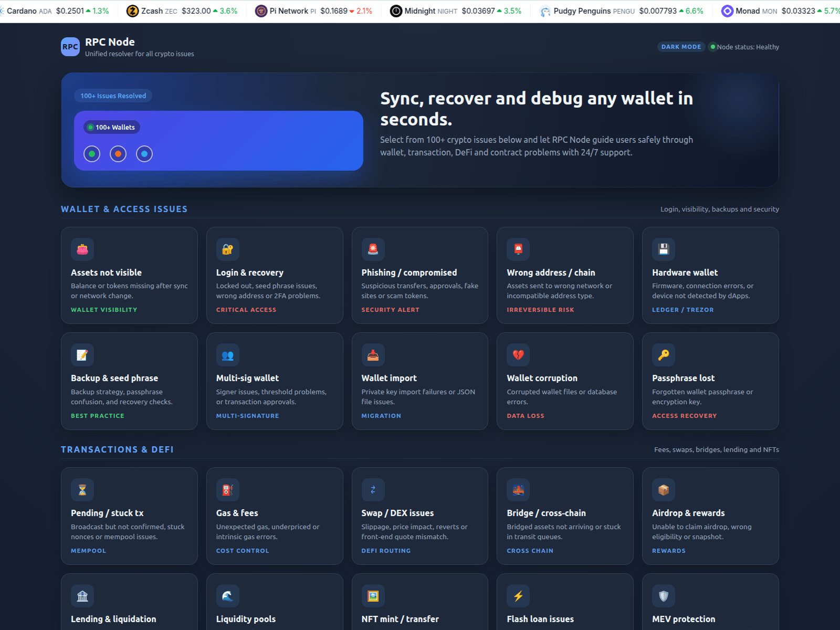Open the Swap / DEX issues card
Image resolution: width=840 pixels, height=630 pixels.
tap(419, 516)
